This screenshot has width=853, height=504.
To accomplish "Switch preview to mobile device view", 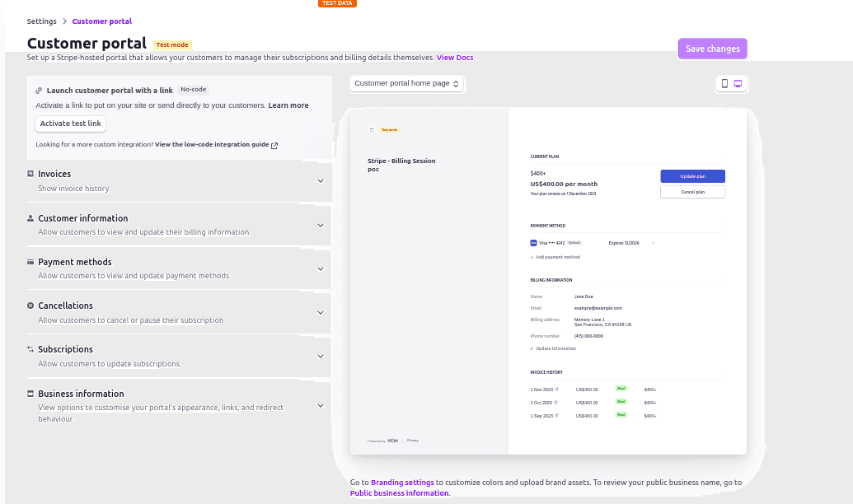I will point(724,84).
